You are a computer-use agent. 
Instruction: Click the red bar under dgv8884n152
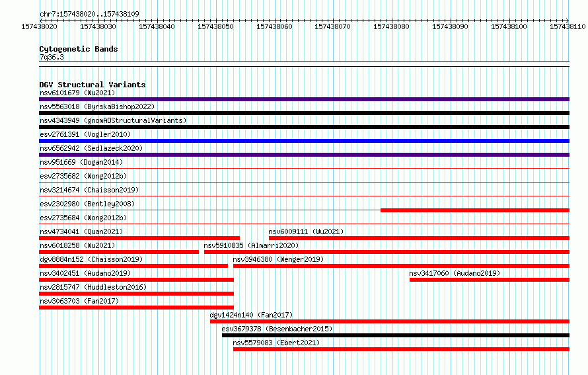click(x=133, y=266)
